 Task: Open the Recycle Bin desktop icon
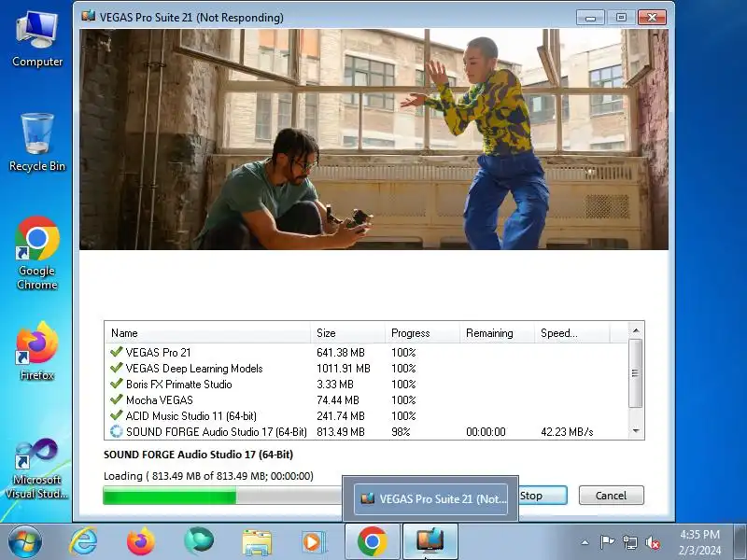(x=37, y=143)
